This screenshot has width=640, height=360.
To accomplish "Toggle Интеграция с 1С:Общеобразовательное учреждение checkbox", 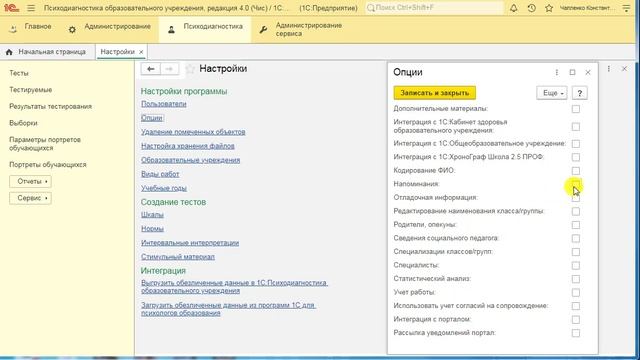I will (576, 144).
